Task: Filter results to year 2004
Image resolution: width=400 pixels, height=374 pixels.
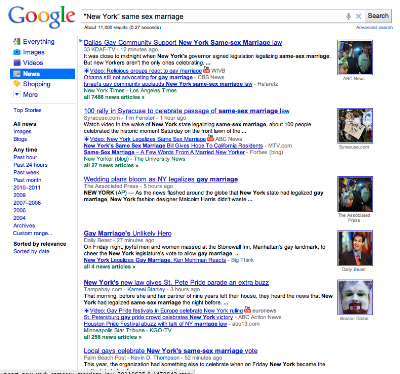Action: coord(19,218)
